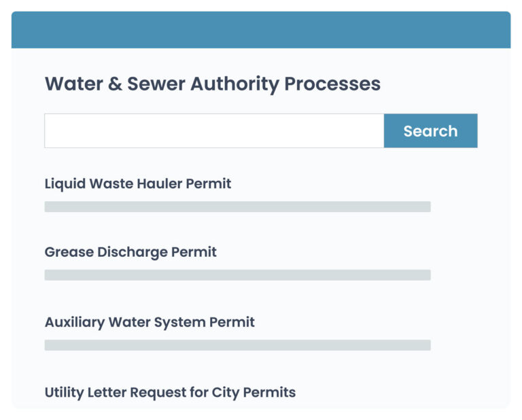Image resolution: width=522 pixels, height=420 pixels.
Task: Submit the query with the blue Search button
Action: (x=430, y=130)
